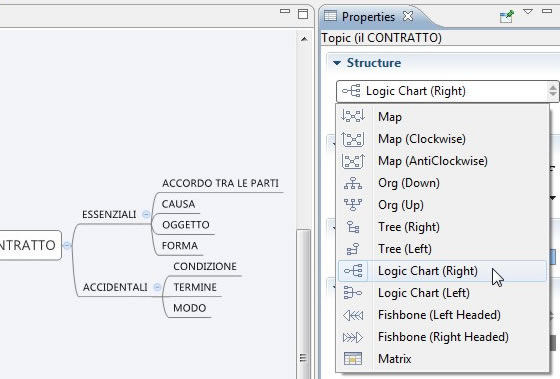The height and width of the screenshot is (379, 560).
Task: Select the Fishbone (Left Headed) icon
Action: (353, 315)
